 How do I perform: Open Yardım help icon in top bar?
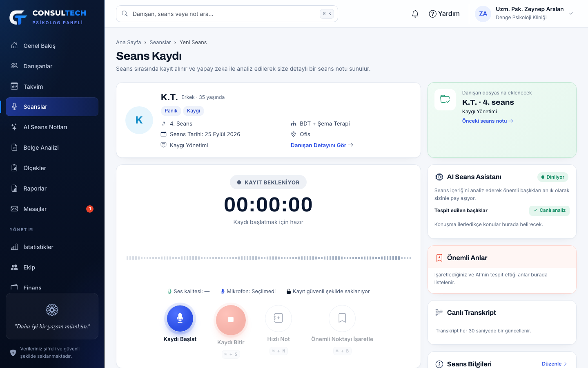(433, 14)
